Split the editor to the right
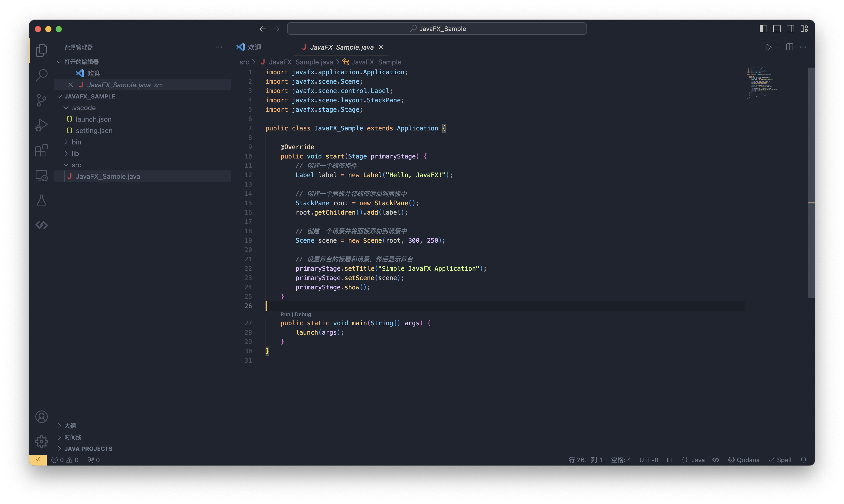Screen dimensions: 844x504 pyautogui.click(x=790, y=47)
